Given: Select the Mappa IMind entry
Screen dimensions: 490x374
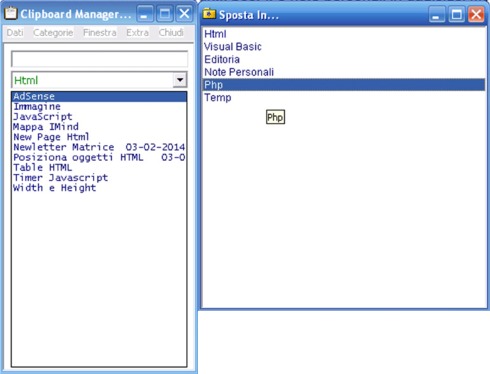Looking at the screenshot, I should point(99,127).
